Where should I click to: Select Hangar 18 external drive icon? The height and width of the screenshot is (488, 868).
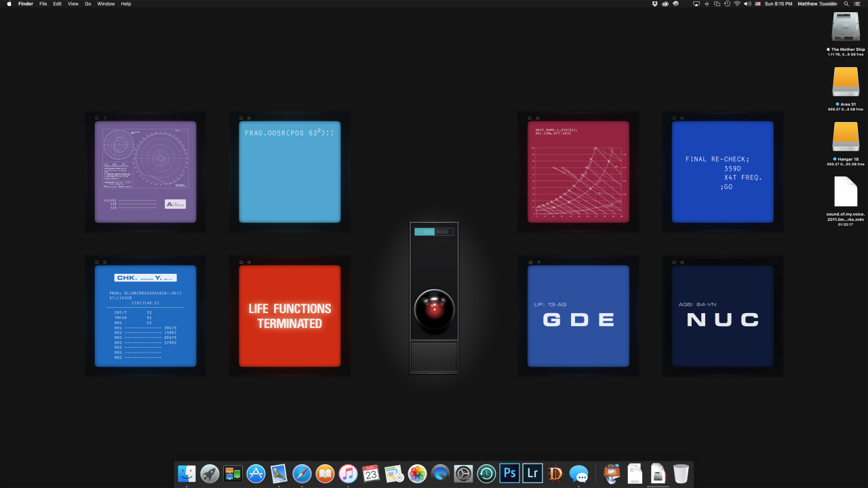pyautogui.click(x=846, y=137)
